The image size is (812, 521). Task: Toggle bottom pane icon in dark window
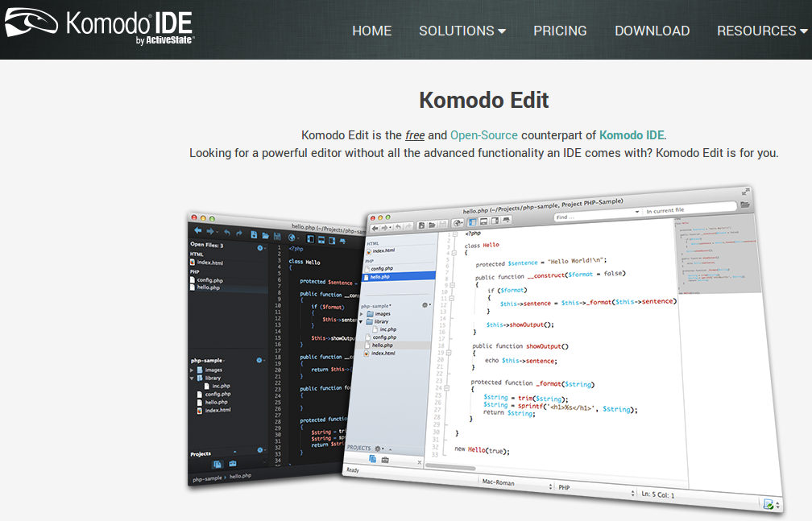[321, 240]
